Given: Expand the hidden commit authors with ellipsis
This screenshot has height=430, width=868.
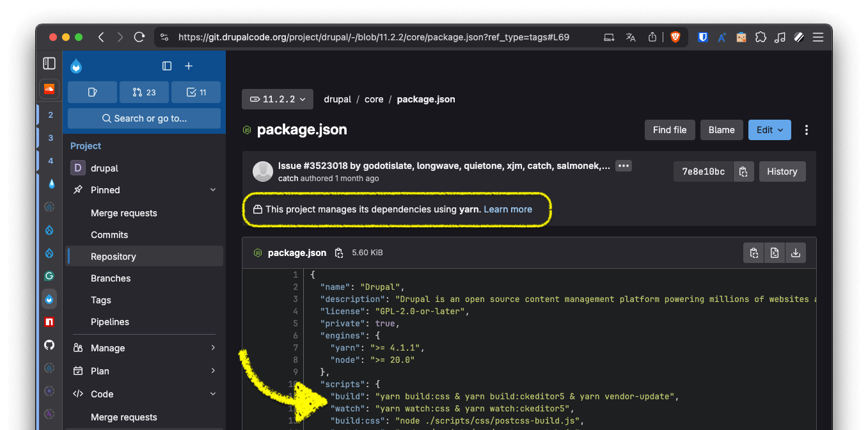Looking at the screenshot, I should tap(623, 165).
